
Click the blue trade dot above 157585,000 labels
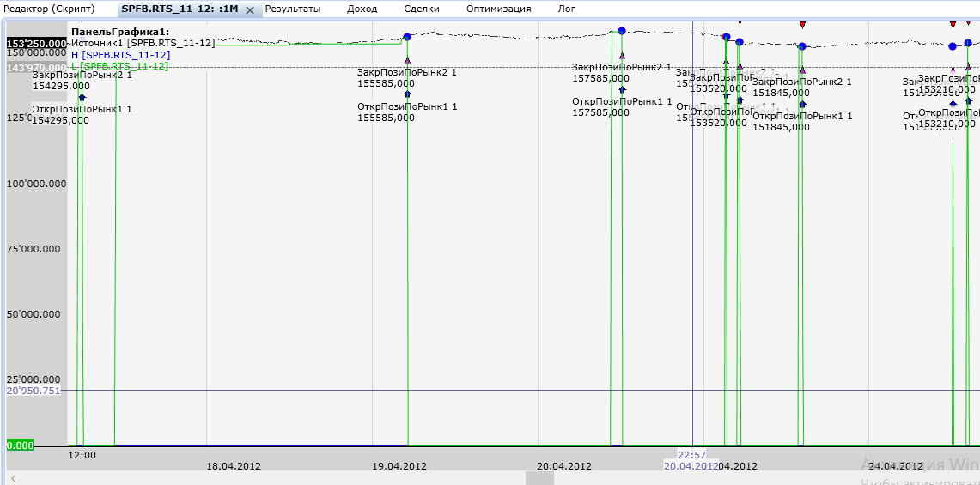click(622, 31)
